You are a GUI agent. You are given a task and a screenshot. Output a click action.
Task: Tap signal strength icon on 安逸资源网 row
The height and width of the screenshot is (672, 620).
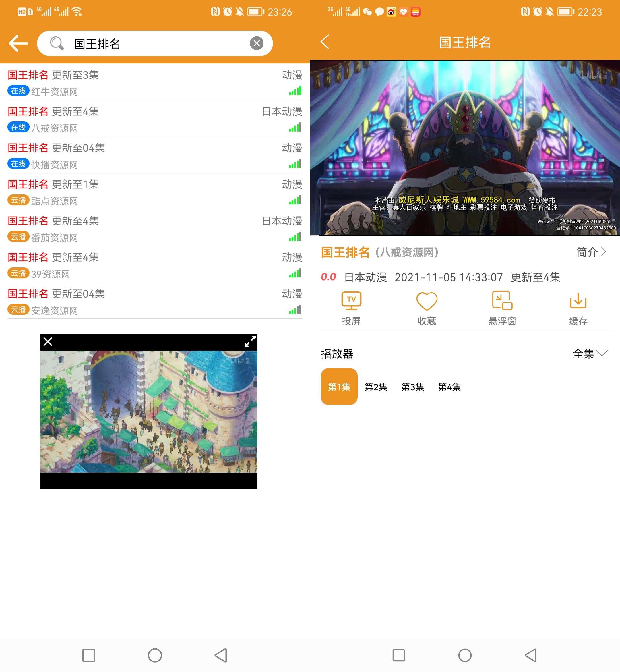(x=295, y=310)
